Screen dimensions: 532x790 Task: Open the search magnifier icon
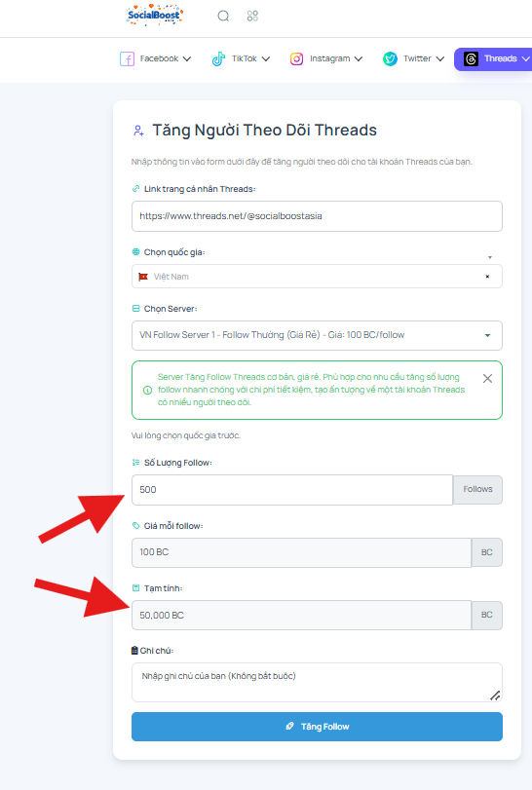223,17
